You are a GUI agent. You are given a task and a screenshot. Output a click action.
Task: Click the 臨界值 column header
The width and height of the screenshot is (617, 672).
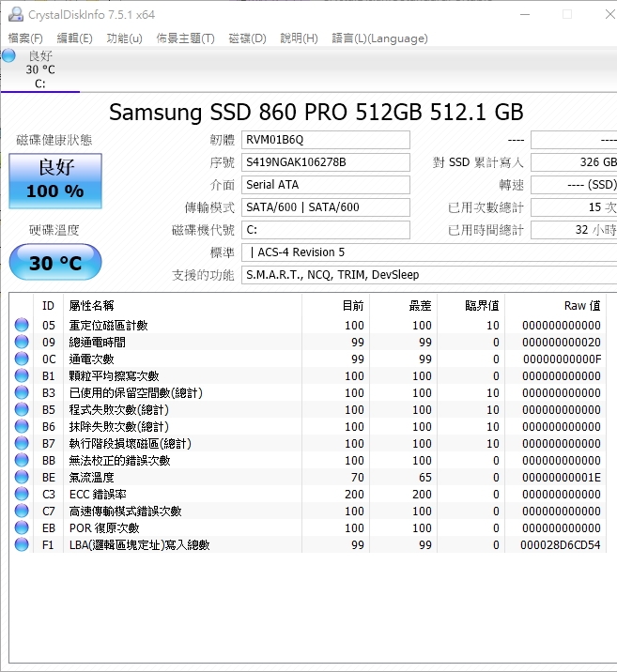[x=471, y=306]
